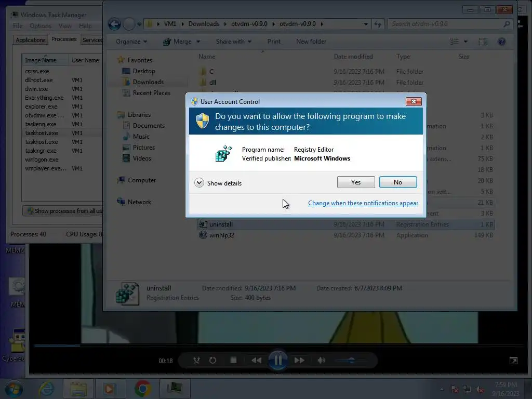The image size is (532, 399).
Task: Close the User Account Control dialog
Action: (414, 101)
